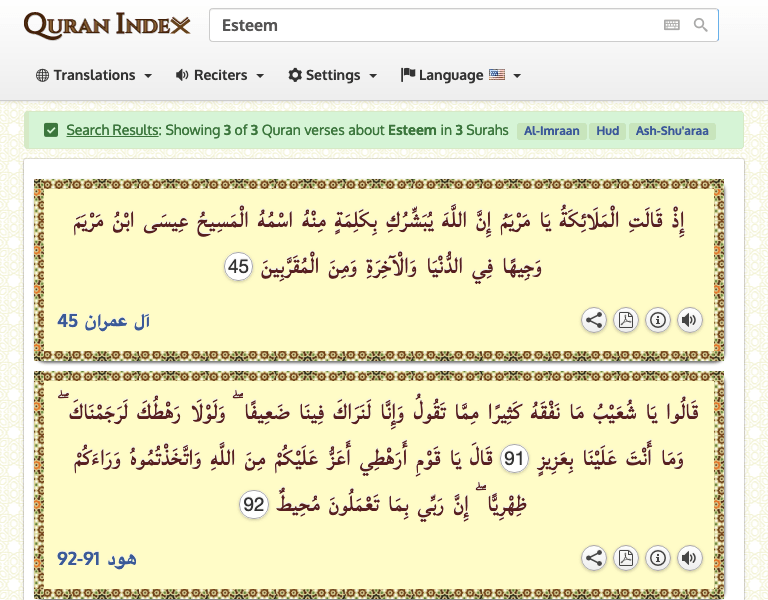Click the Quran Index logo
Viewport: 768px width, 600px height.
click(106, 25)
